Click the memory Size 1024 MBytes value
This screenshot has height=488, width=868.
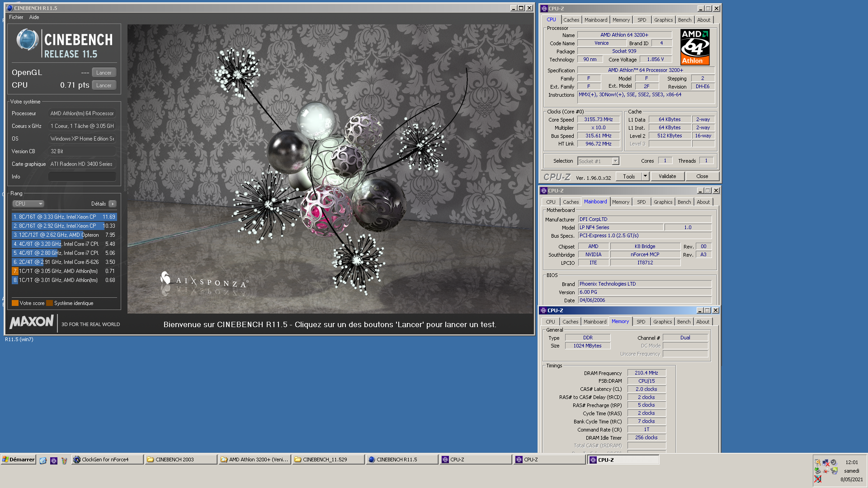(588, 346)
